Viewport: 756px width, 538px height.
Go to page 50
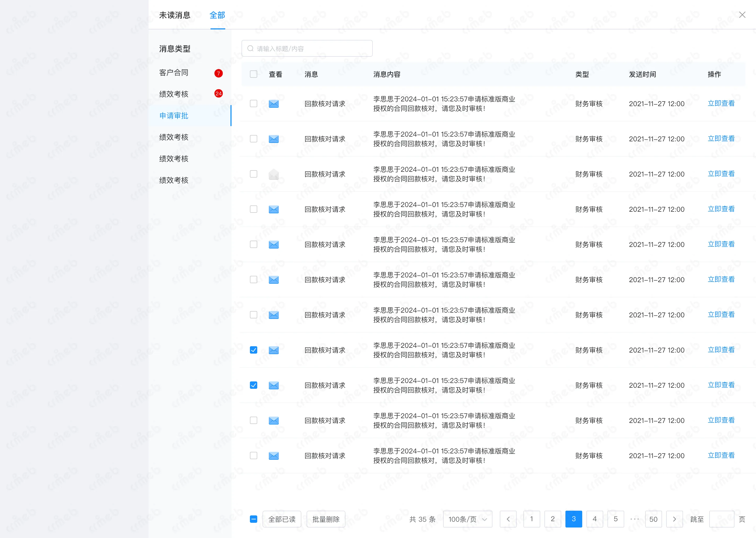[653, 519]
